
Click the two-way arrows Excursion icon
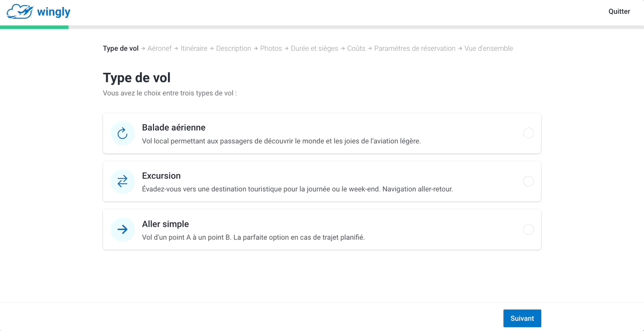coord(123,181)
